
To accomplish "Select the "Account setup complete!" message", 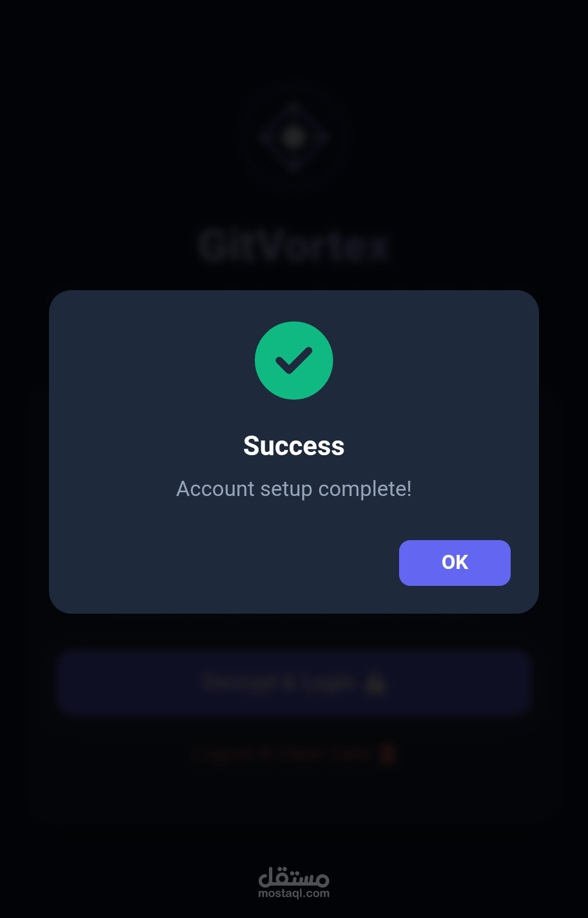I will coord(294,489).
